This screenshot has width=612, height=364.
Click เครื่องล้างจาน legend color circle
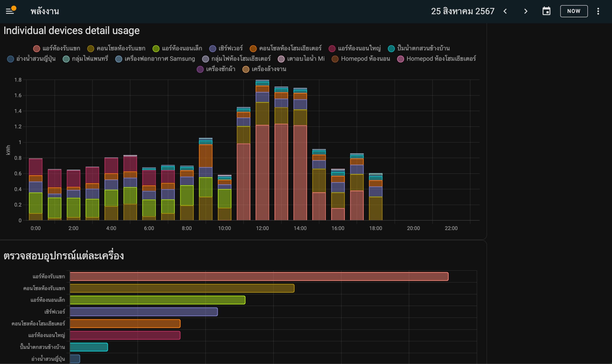tap(246, 69)
